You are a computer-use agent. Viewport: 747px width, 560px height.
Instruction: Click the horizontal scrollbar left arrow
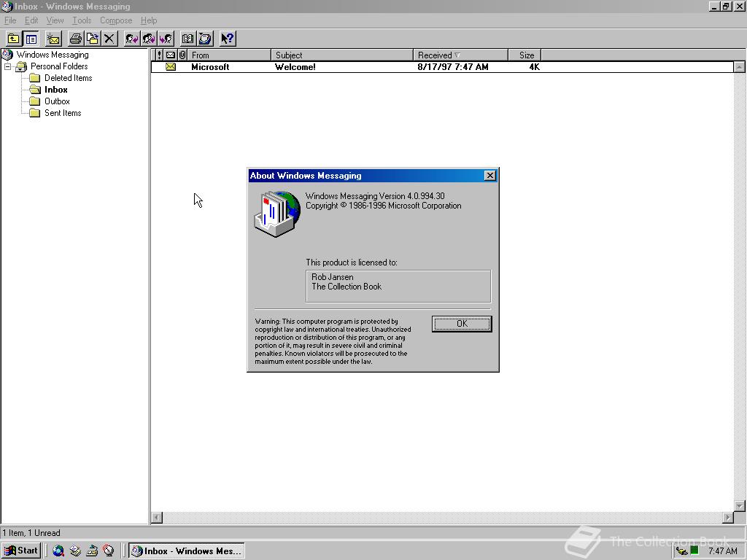coord(158,517)
